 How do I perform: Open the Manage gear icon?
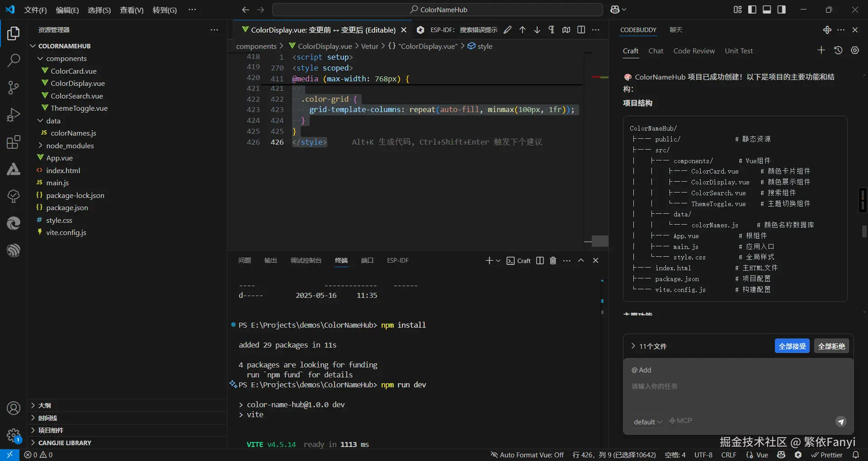pyautogui.click(x=14, y=436)
